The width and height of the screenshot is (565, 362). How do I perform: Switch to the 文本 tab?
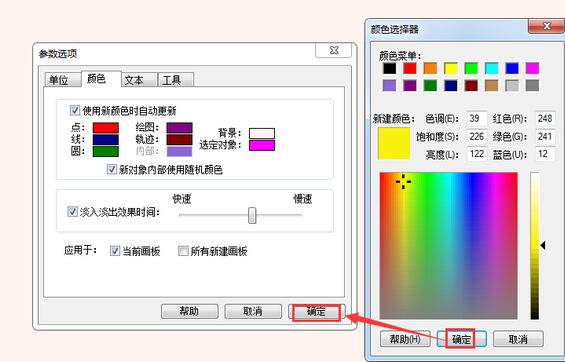coord(139,80)
